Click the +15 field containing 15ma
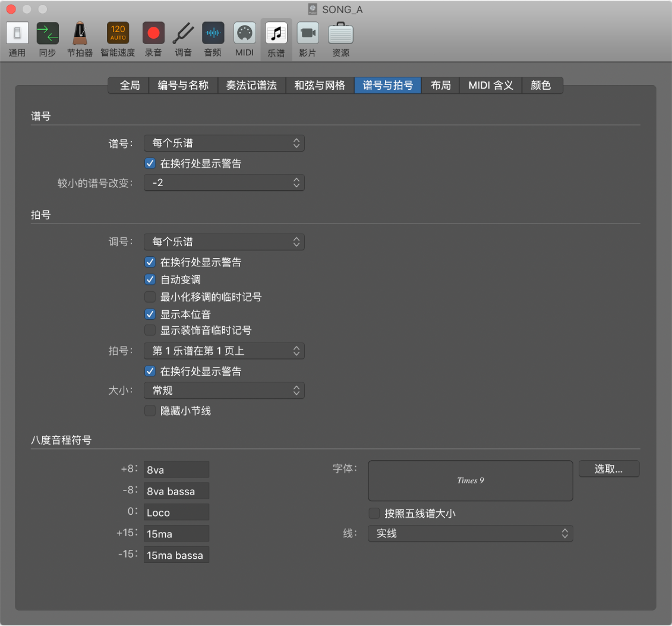Image resolution: width=672 pixels, height=626 pixels. pos(176,534)
